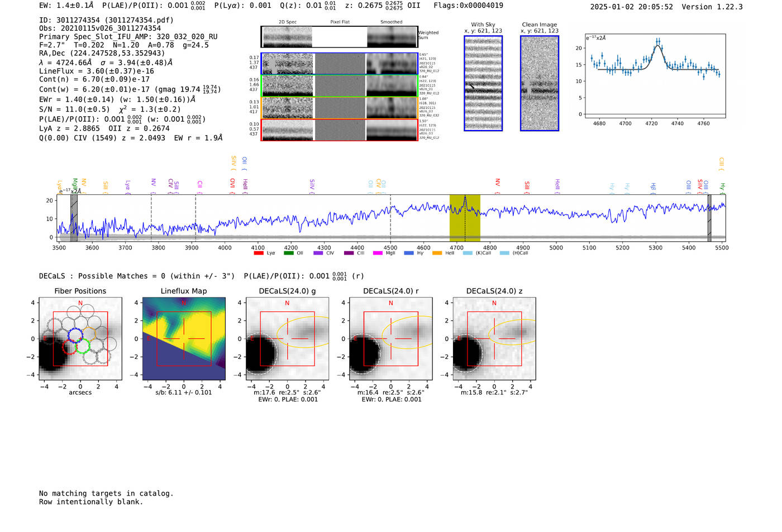Open the DECaLS(24.0) z cutout
This screenshot has width=782, height=532.
pyautogui.click(x=494, y=338)
